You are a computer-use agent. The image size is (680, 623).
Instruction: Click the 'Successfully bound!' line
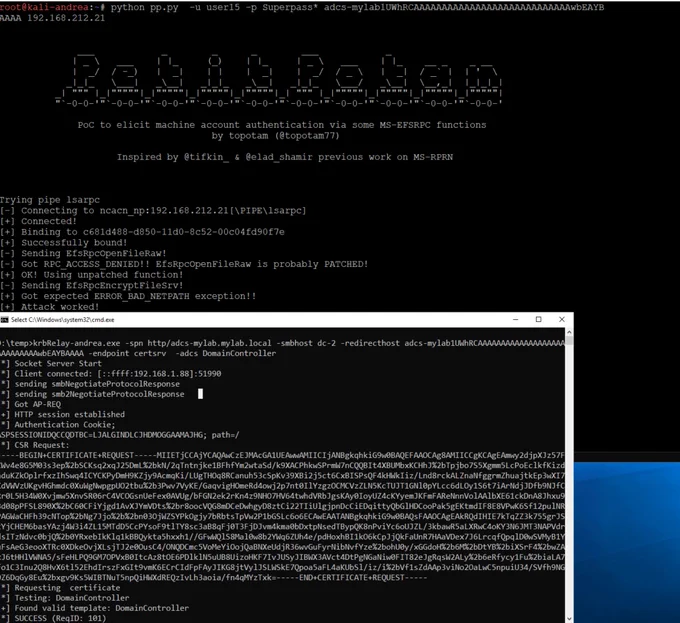pyautogui.click(x=64, y=242)
